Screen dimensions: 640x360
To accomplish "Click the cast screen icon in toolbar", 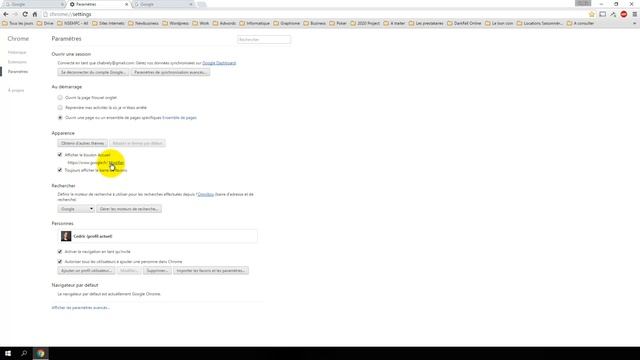I will pos(602,14).
